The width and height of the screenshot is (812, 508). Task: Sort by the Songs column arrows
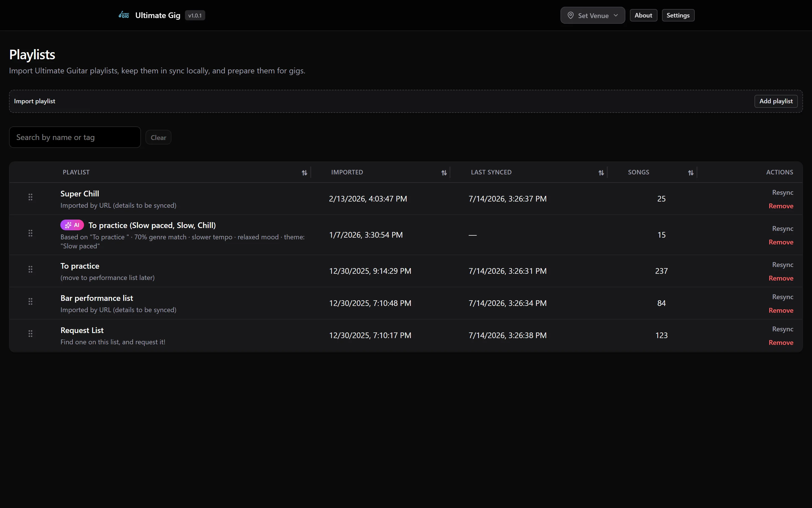pyautogui.click(x=690, y=173)
